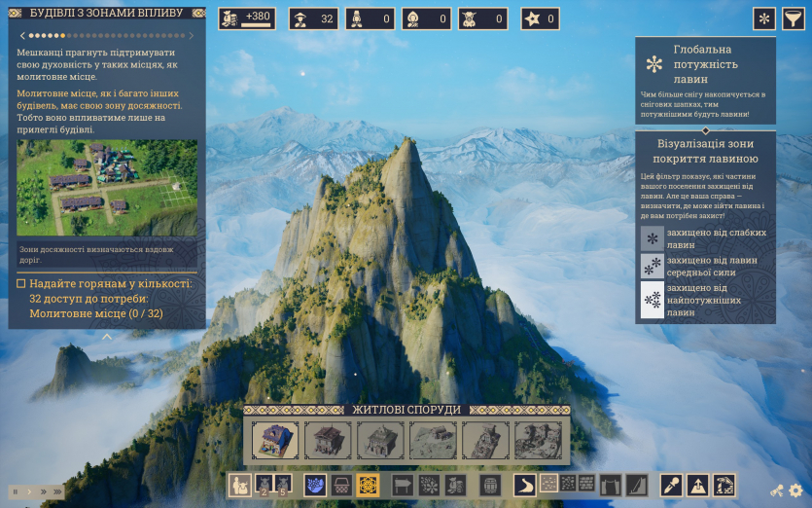Select the road building tool
The image size is (812, 508).
(526, 485)
